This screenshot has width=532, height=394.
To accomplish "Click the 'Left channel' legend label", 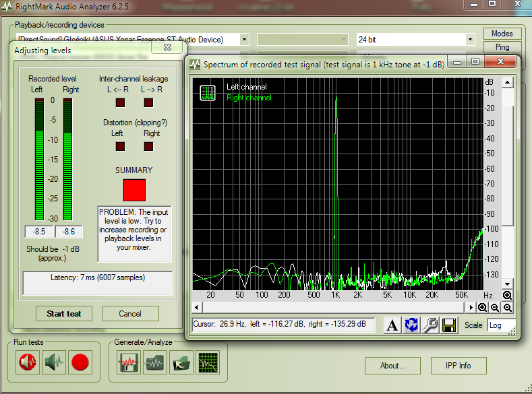I will [247, 87].
